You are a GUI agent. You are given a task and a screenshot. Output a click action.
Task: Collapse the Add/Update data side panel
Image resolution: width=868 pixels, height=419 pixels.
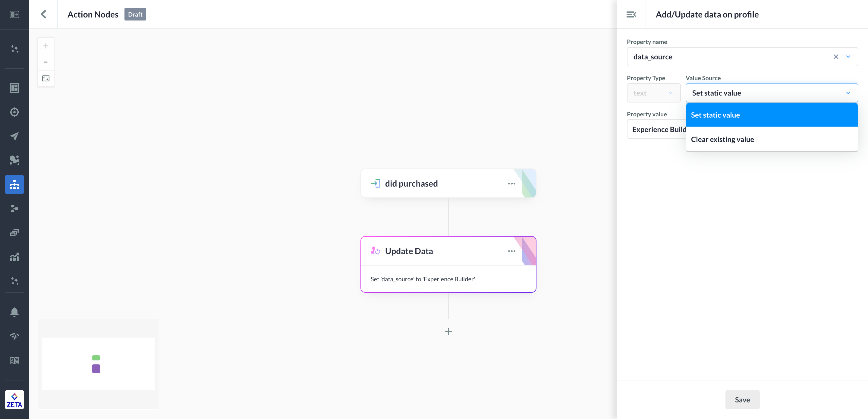(631, 14)
